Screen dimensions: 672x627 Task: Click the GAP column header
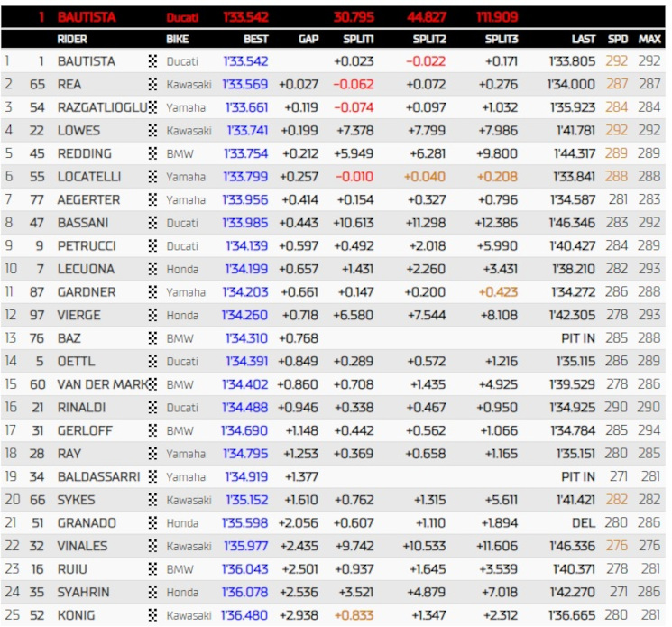308,40
